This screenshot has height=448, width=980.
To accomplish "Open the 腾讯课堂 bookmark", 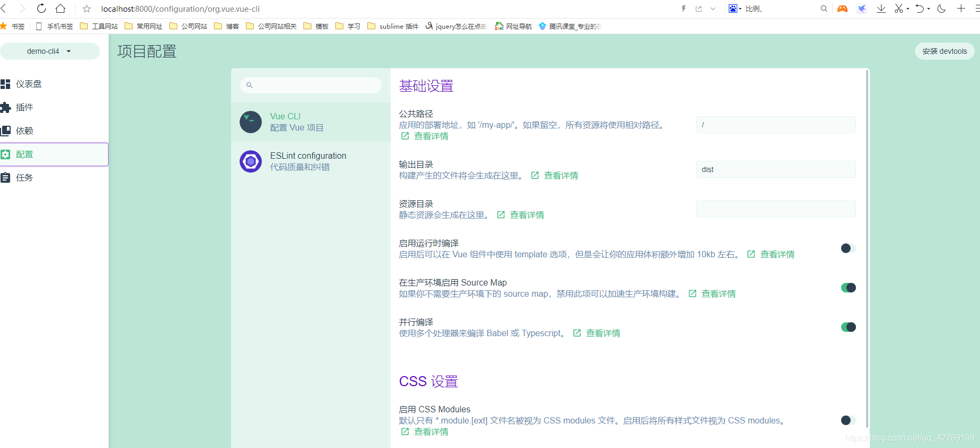I will click(x=570, y=26).
